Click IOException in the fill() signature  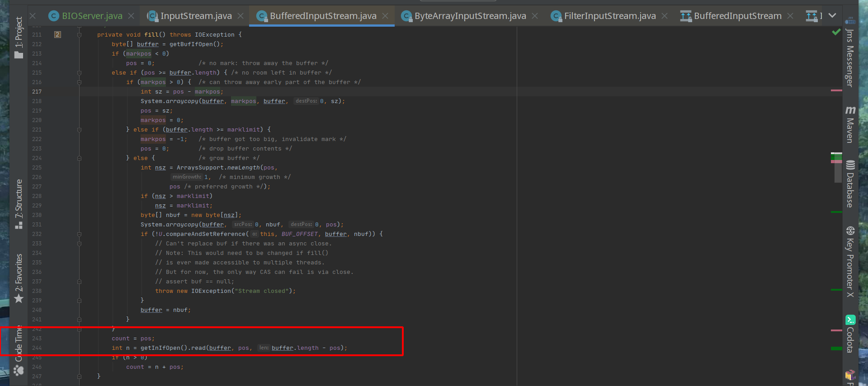pos(214,35)
